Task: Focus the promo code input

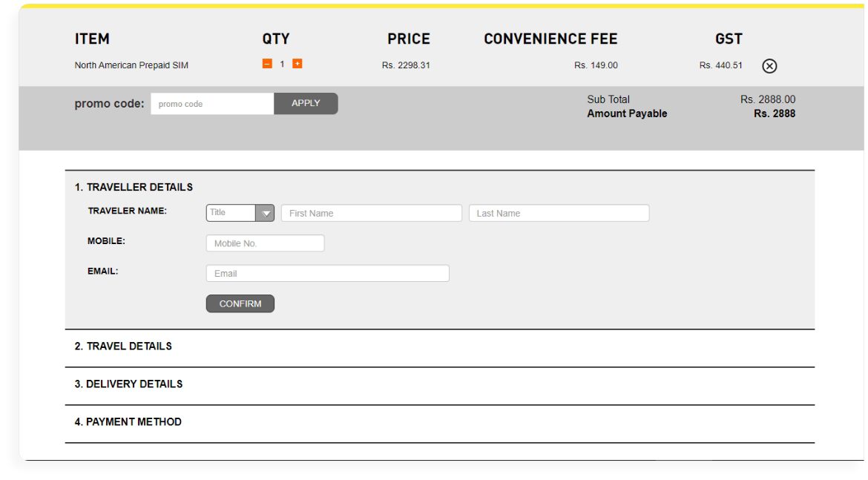Action: 212,104
